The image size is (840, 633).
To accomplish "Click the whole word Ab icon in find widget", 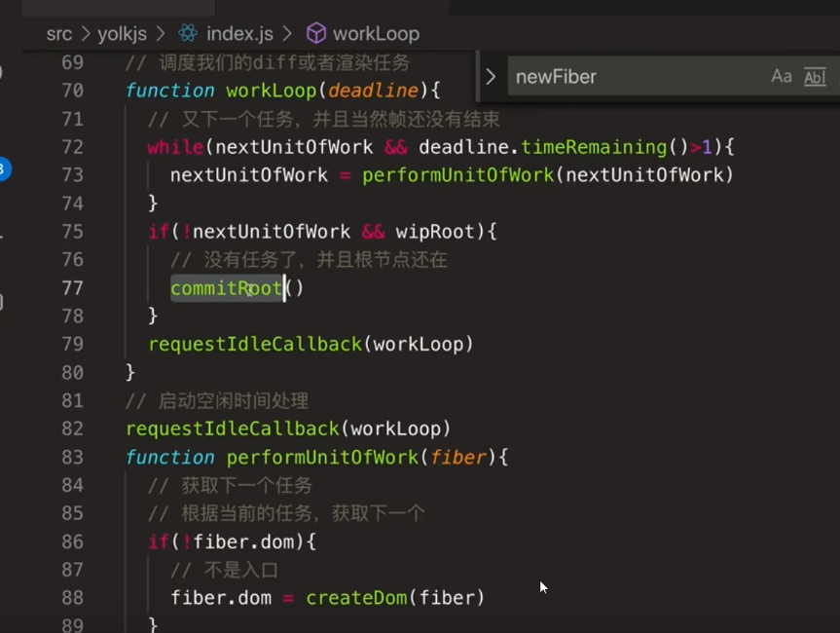I will pyautogui.click(x=814, y=76).
